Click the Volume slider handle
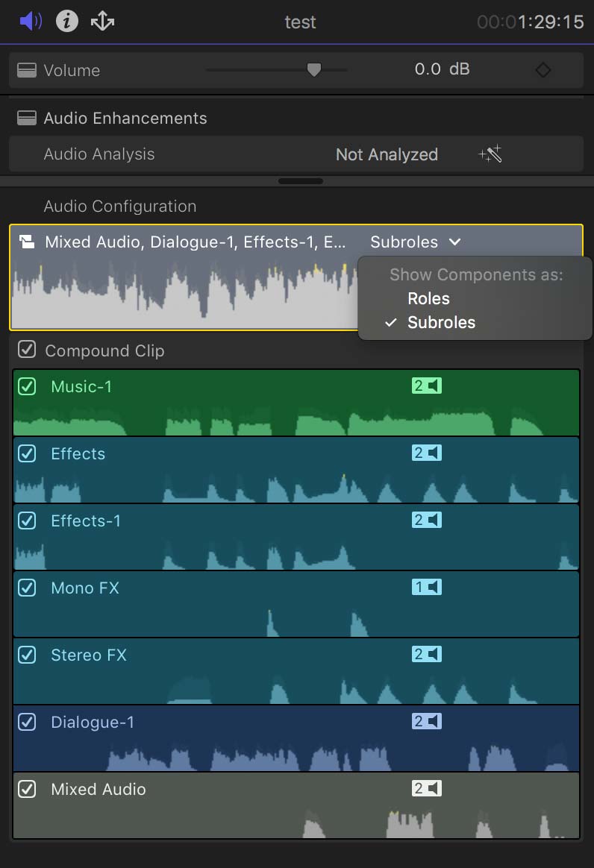The image size is (594, 868). tap(314, 70)
